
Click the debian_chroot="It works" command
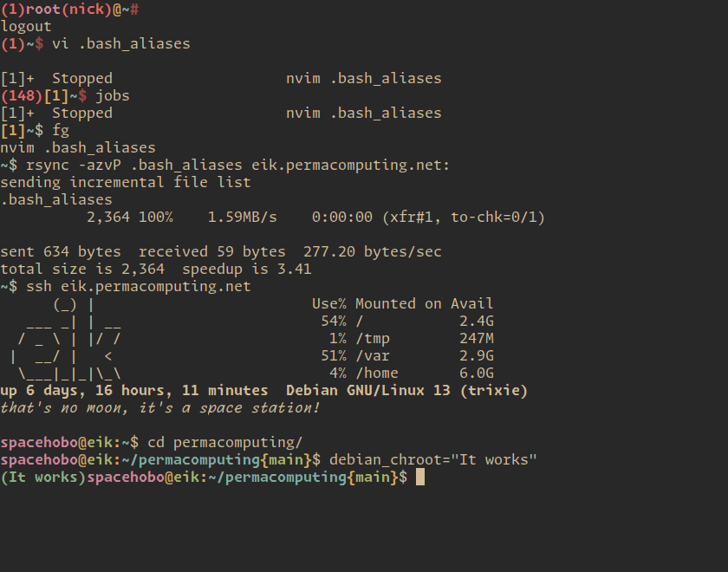pyautogui.click(x=432, y=460)
